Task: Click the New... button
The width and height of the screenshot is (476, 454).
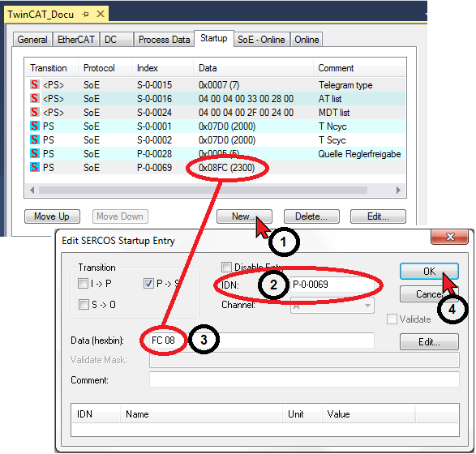Action: click(x=244, y=216)
